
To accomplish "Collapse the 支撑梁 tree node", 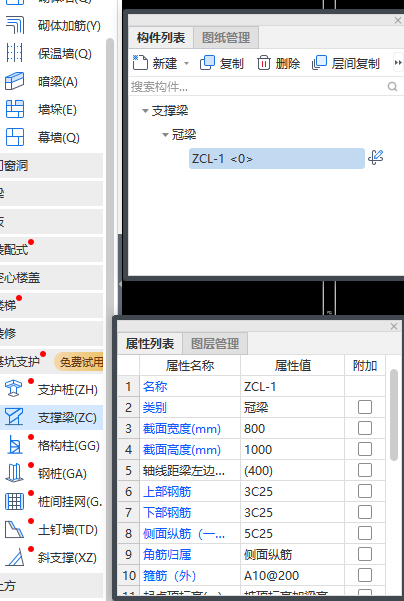I will (x=145, y=111).
